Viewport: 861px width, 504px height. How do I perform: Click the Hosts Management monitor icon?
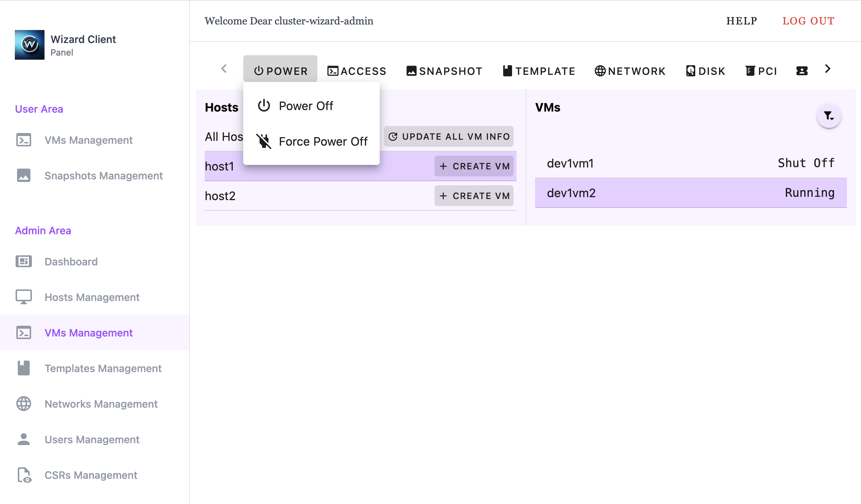coord(24,297)
